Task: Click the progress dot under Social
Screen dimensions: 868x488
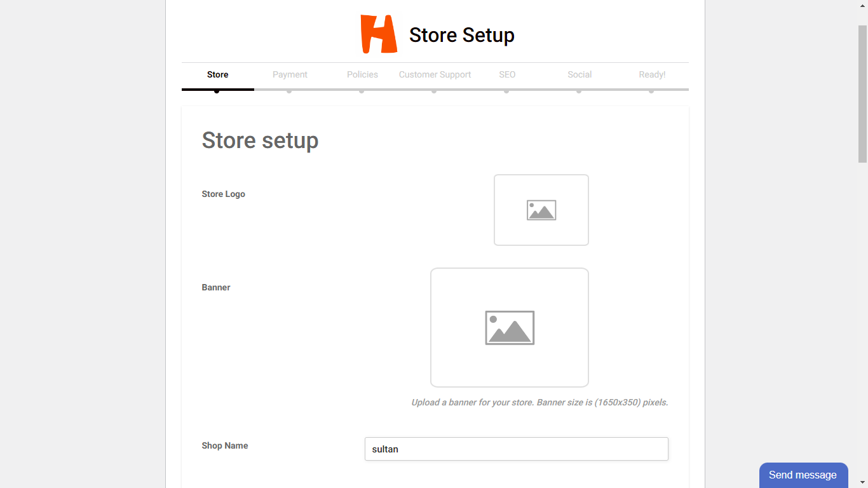Action: point(579,91)
